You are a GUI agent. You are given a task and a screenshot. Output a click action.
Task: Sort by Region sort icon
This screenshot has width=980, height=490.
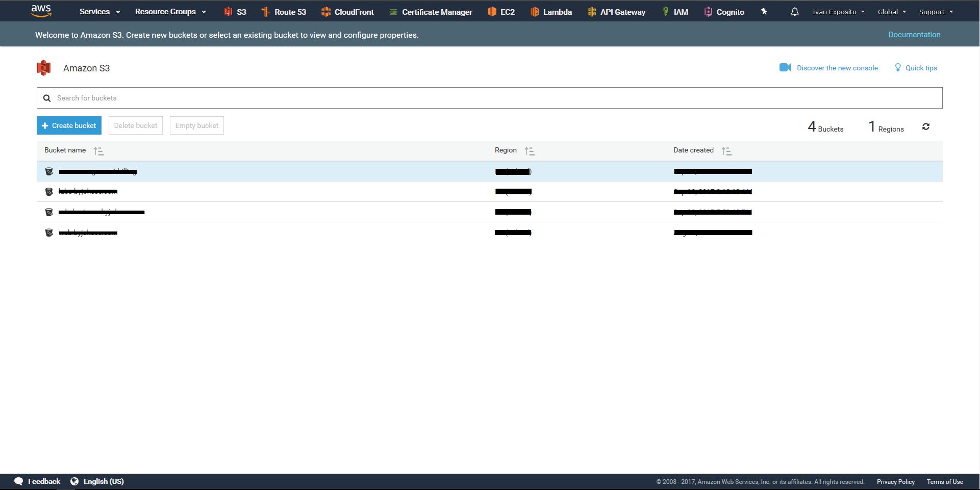530,151
